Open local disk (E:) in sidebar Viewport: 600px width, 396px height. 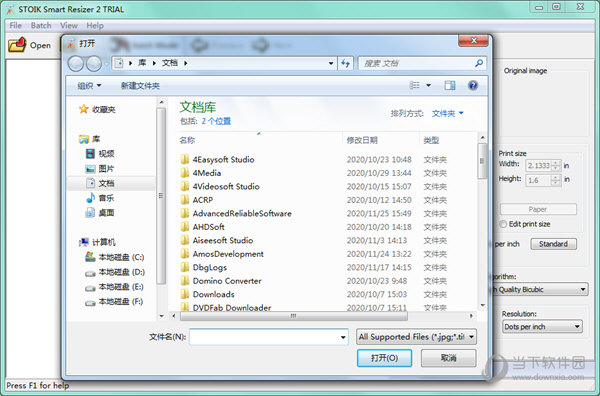[x=114, y=287]
